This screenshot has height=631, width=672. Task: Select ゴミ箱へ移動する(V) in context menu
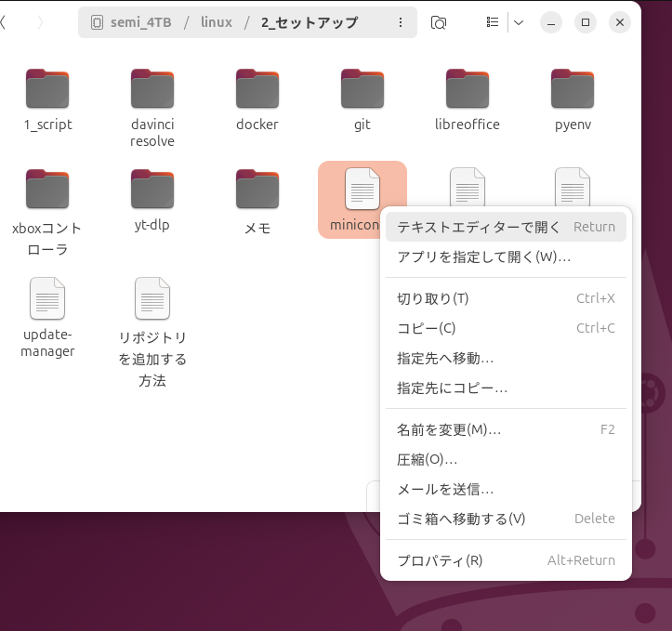[506, 519]
